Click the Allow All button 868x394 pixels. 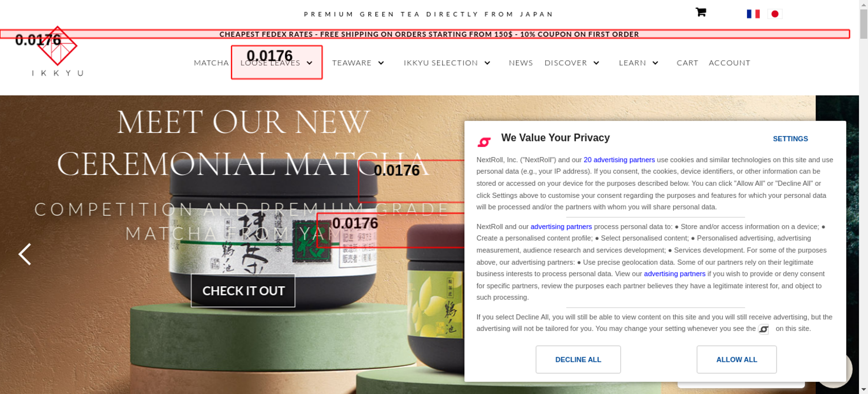point(736,359)
